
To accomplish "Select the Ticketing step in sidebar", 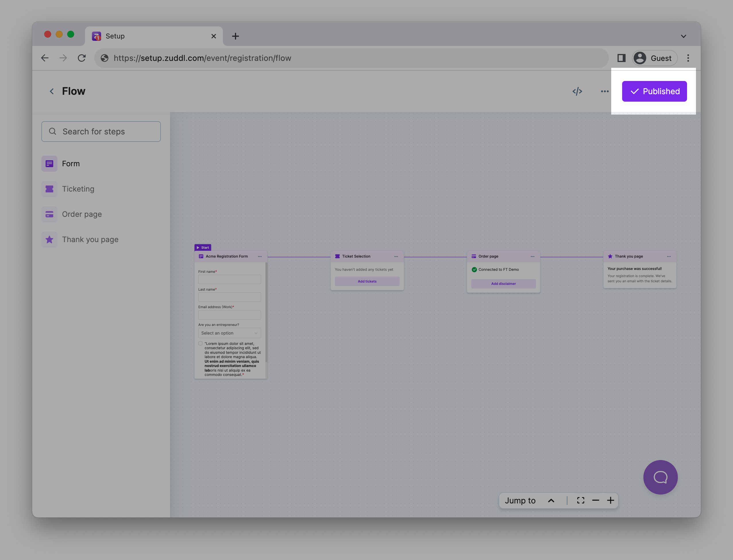I will [x=78, y=189].
